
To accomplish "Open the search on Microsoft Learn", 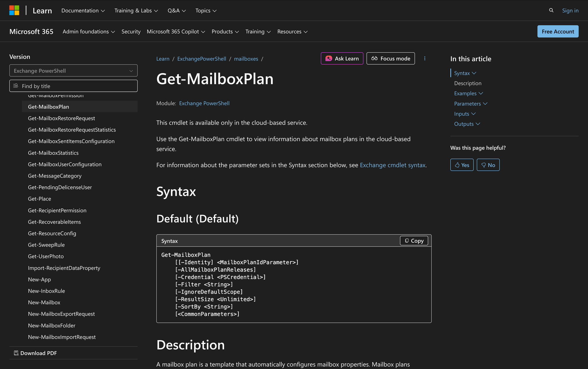I will pos(551,10).
